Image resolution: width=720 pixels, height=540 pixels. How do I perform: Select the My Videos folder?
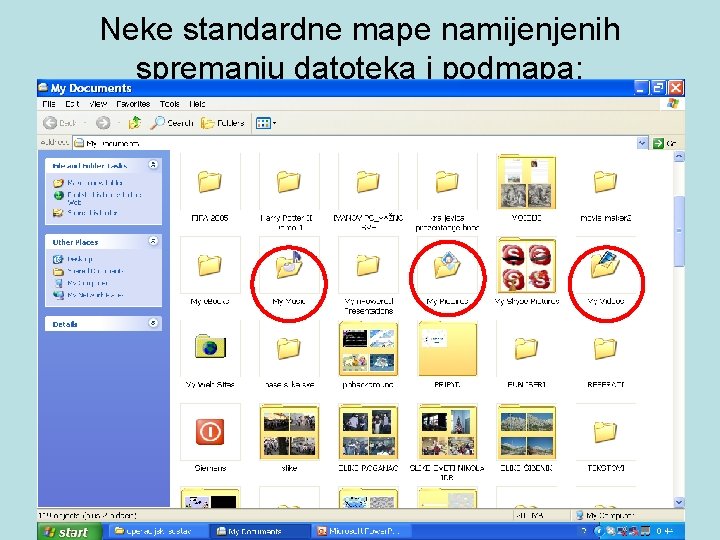point(605,271)
